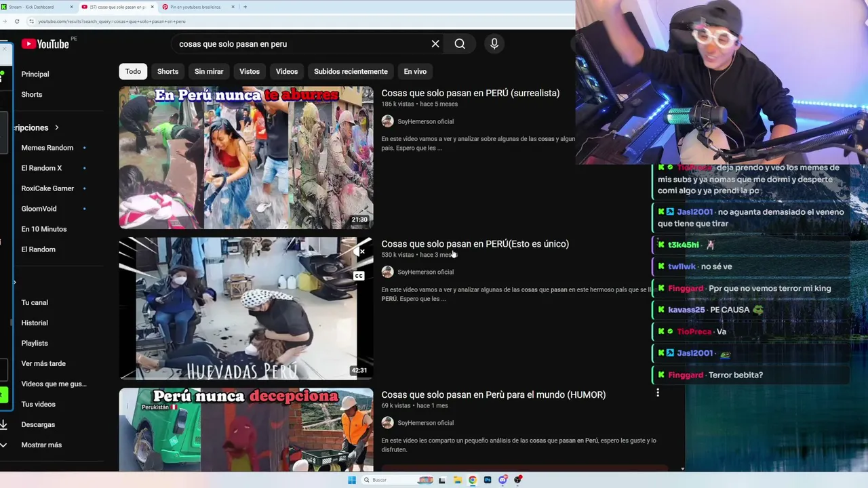Click the SoyHemerson avatar under the HUMOR video
The height and width of the screenshot is (488, 868).
(387, 423)
